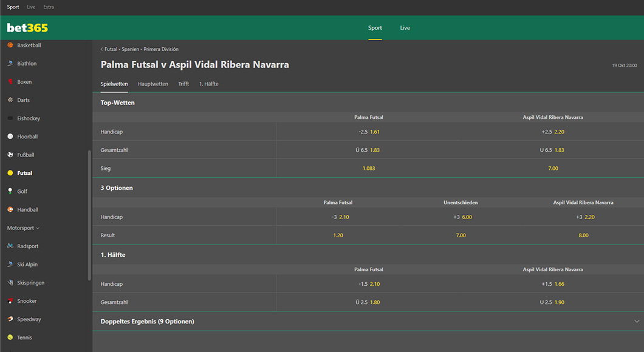Expand the Motorsport category
This screenshot has height=352, width=644.
coord(24,228)
